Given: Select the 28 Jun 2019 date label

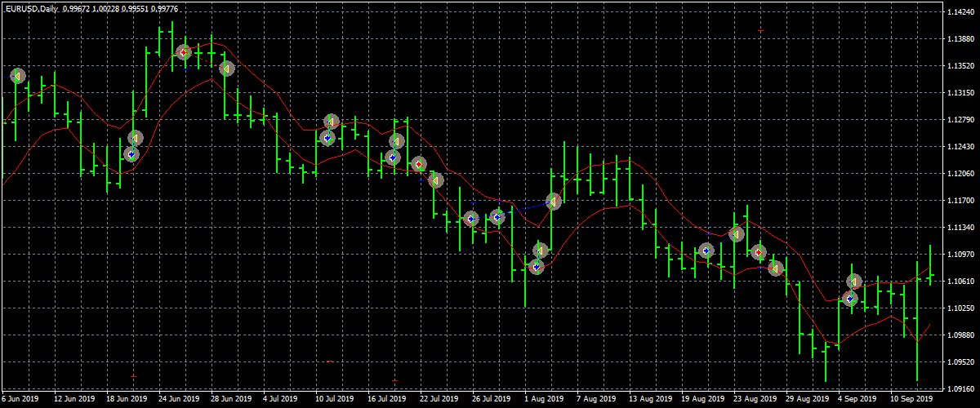Looking at the screenshot, I should pyautogui.click(x=232, y=400).
